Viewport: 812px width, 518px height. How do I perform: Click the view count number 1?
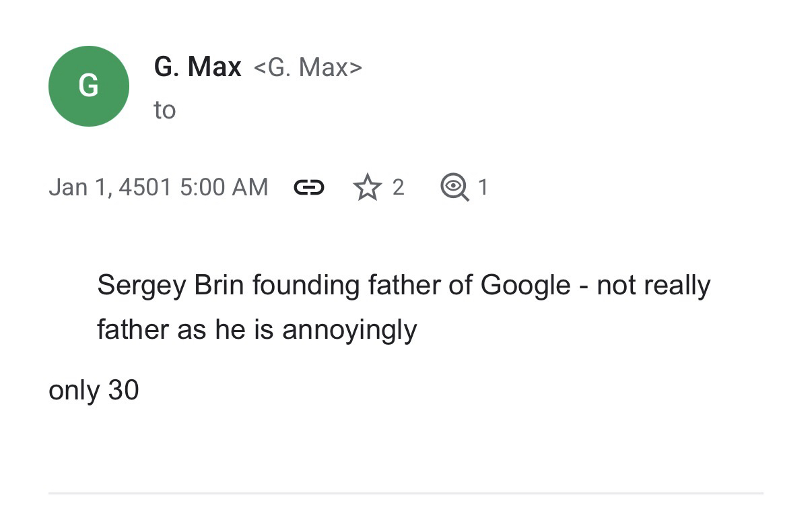pyautogui.click(x=482, y=187)
